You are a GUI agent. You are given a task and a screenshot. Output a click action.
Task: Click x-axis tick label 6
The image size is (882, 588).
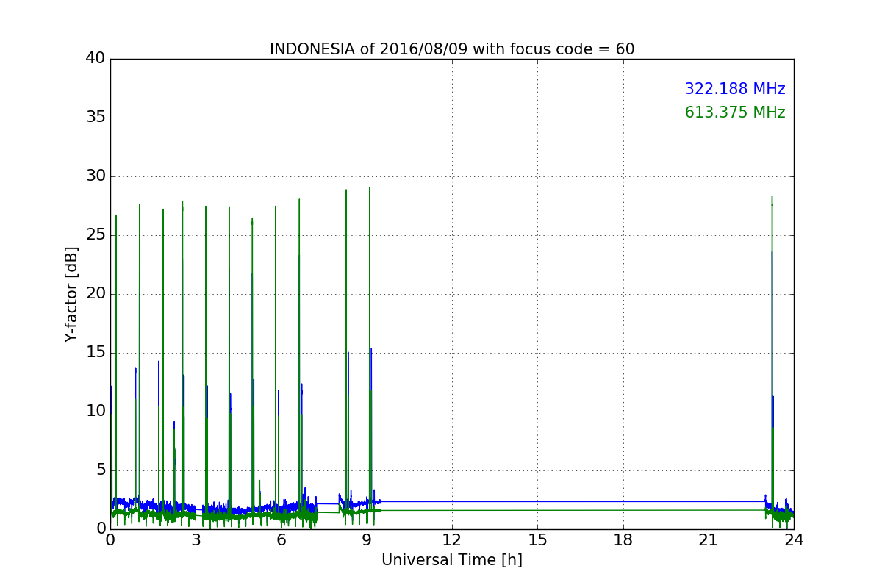281,540
